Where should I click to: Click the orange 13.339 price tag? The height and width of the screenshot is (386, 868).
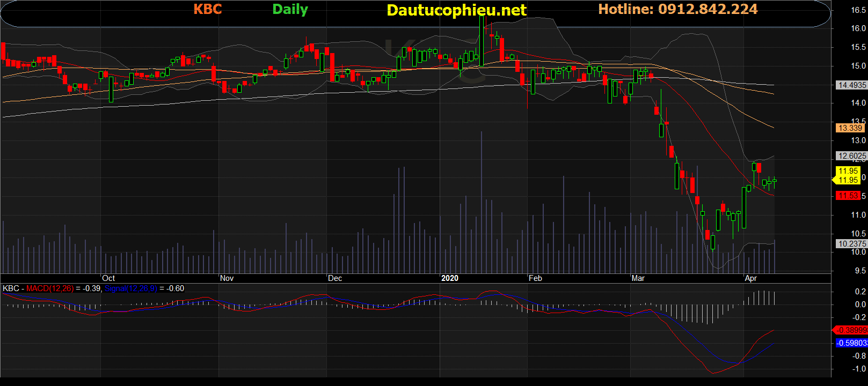[850, 128]
